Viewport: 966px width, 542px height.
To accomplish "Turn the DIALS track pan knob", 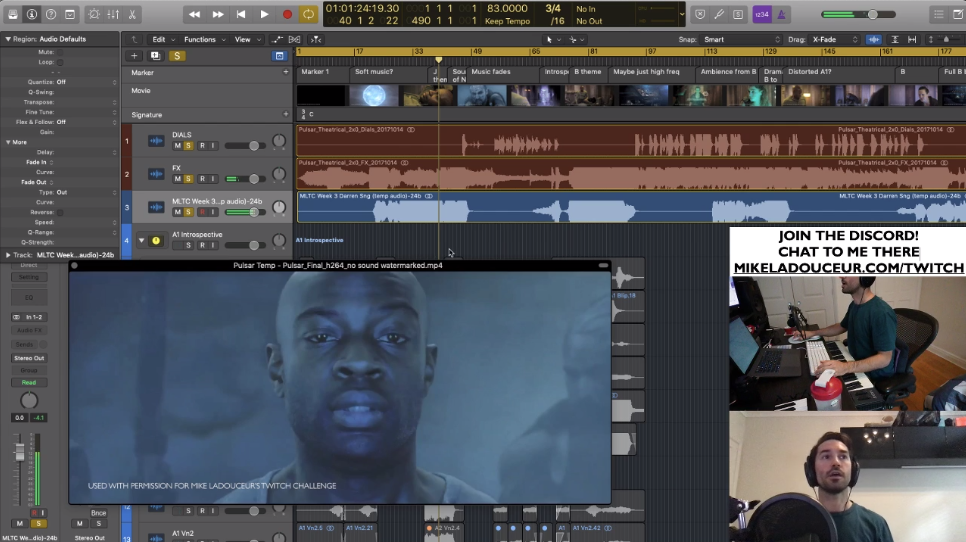I will (279, 141).
